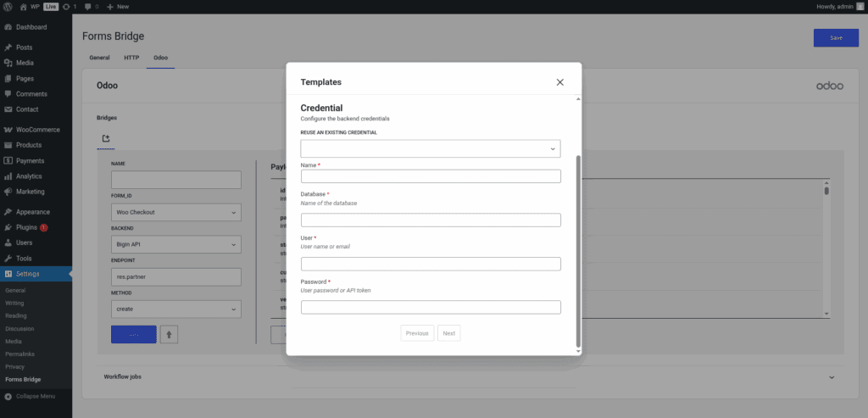Open the Reading settings submenu link
Viewport: 868px width, 418px height.
[15, 315]
